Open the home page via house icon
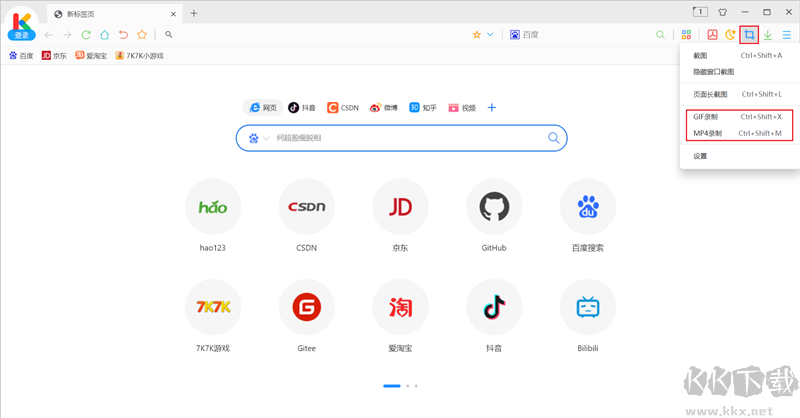 105,35
